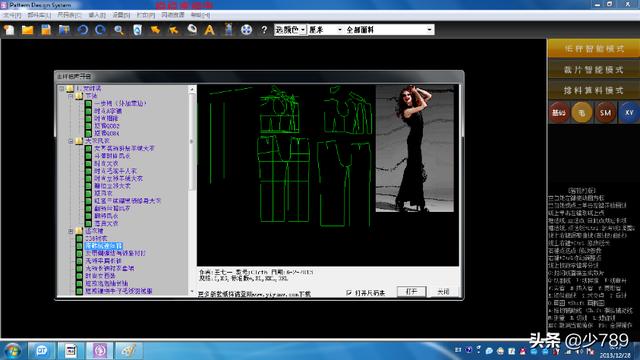Toggle the checkbox beside the 打开 button
Screen dimensions: 640x360
[x=349, y=292]
